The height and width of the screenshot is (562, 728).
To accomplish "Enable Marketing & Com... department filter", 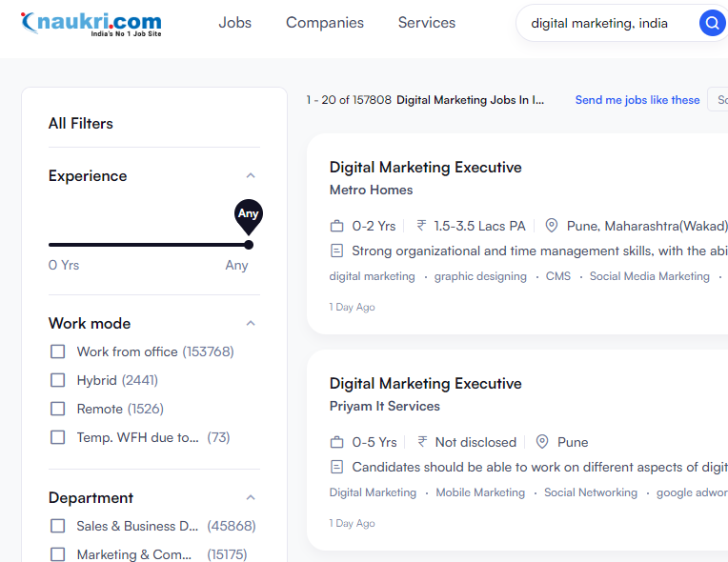I will [x=57, y=554].
